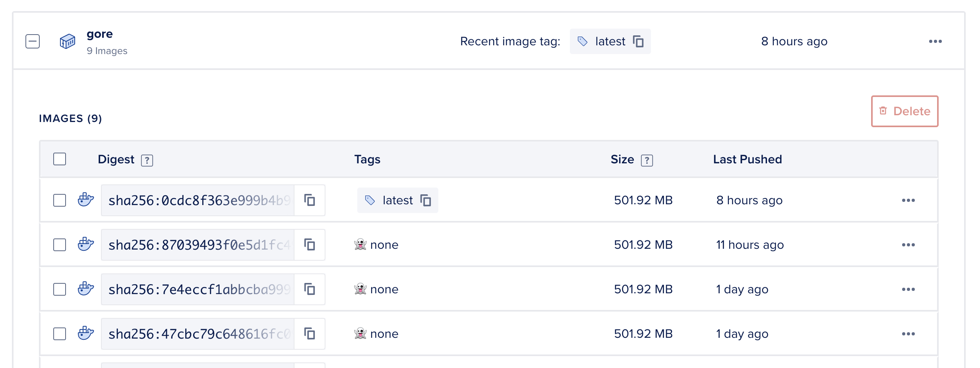Open more options for 8 hours ago image
The image size is (980, 368).
click(x=908, y=200)
